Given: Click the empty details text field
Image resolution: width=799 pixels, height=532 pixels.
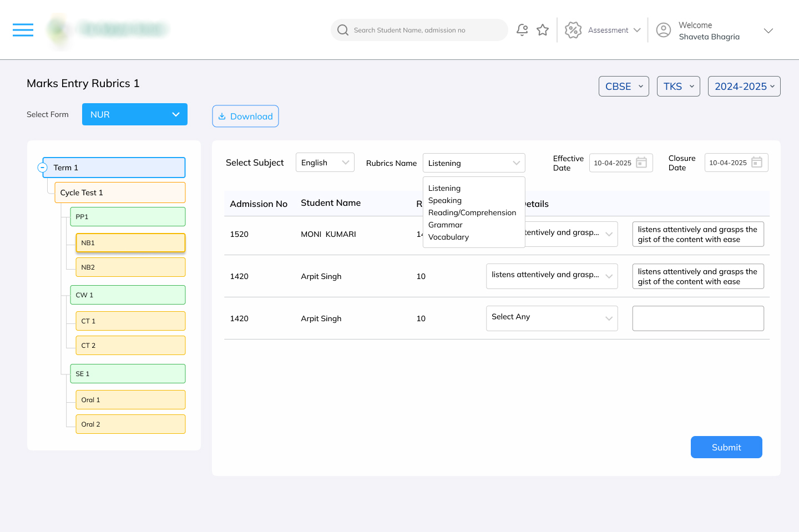Looking at the screenshot, I should pyautogui.click(x=698, y=318).
